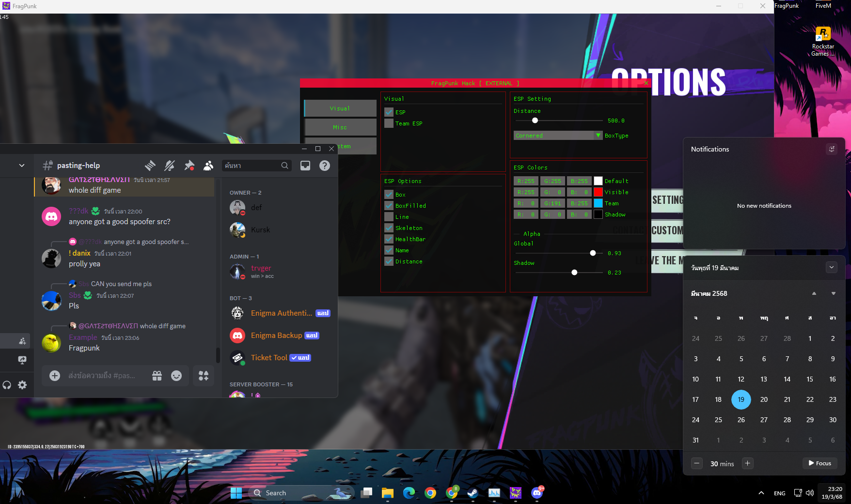Toggle the ESP checkbox
Screen dimensions: 851x504
(x=389, y=112)
